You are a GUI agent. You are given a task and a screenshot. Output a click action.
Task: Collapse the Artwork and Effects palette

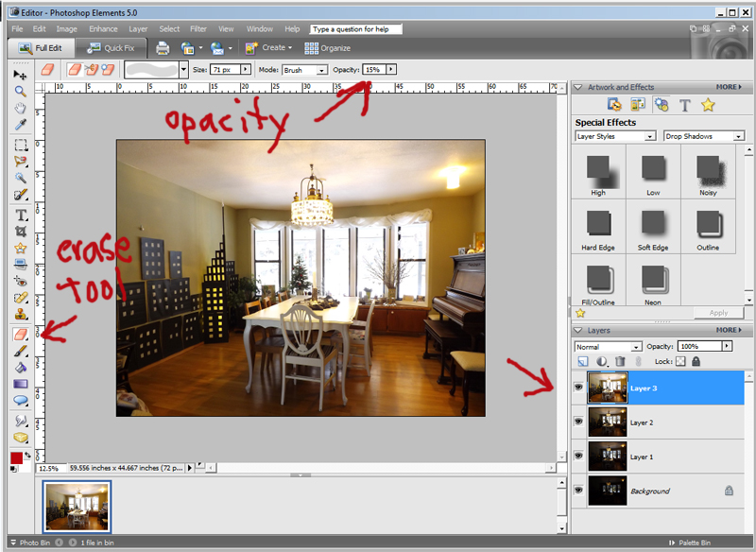click(577, 87)
